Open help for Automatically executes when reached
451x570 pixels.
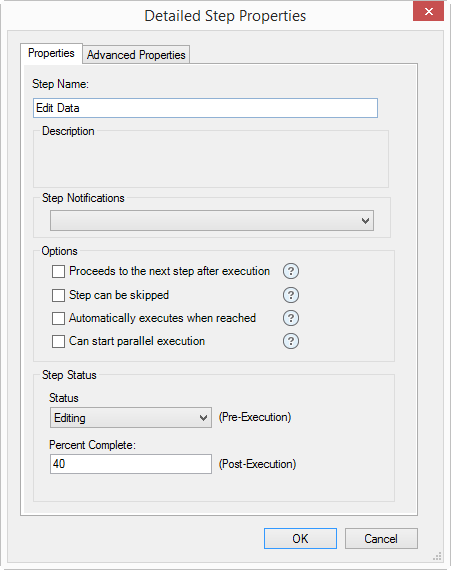click(291, 318)
